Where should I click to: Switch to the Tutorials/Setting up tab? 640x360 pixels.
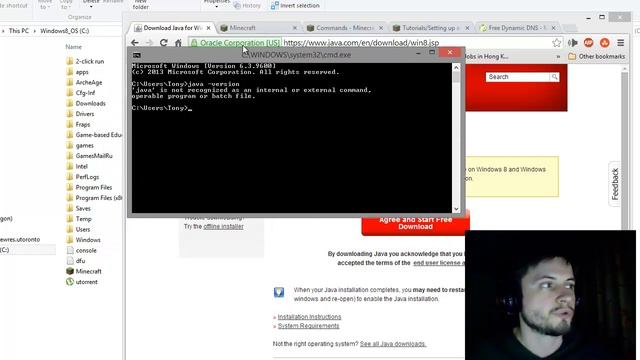coord(430,28)
